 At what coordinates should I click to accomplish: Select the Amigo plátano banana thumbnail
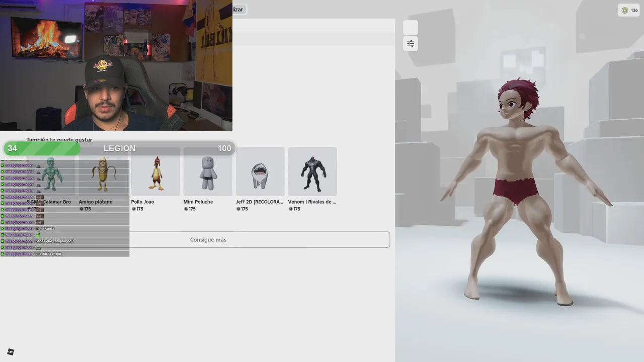[x=103, y=171]
